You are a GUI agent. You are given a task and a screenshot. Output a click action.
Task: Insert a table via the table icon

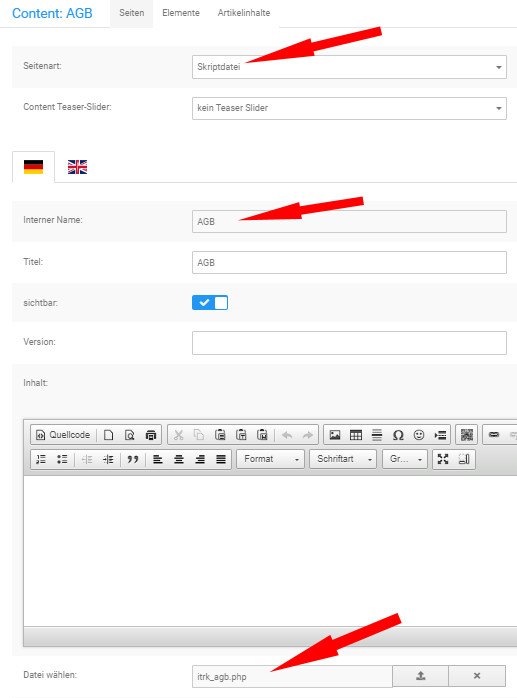356,435
